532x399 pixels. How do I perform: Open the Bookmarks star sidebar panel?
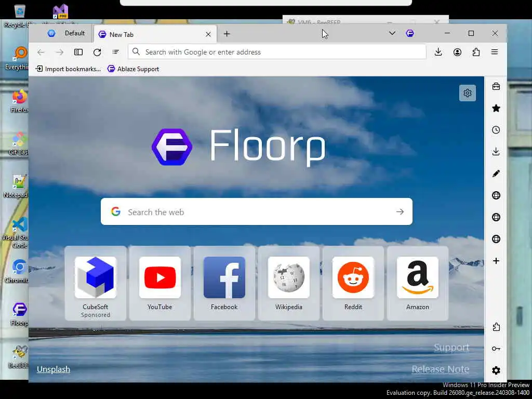[x=496, y=108]
